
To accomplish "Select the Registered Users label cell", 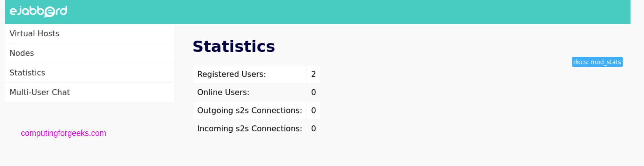I will [250, 74].
